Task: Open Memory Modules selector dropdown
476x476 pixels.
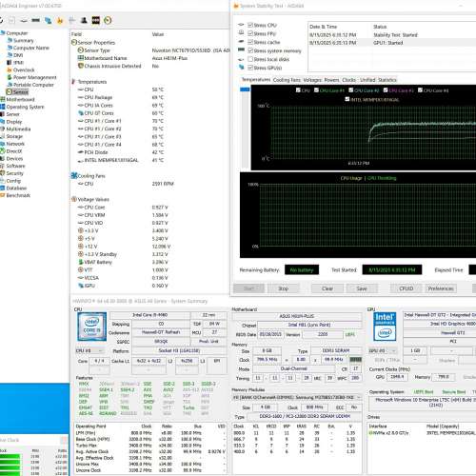Action: click(297, 397)
